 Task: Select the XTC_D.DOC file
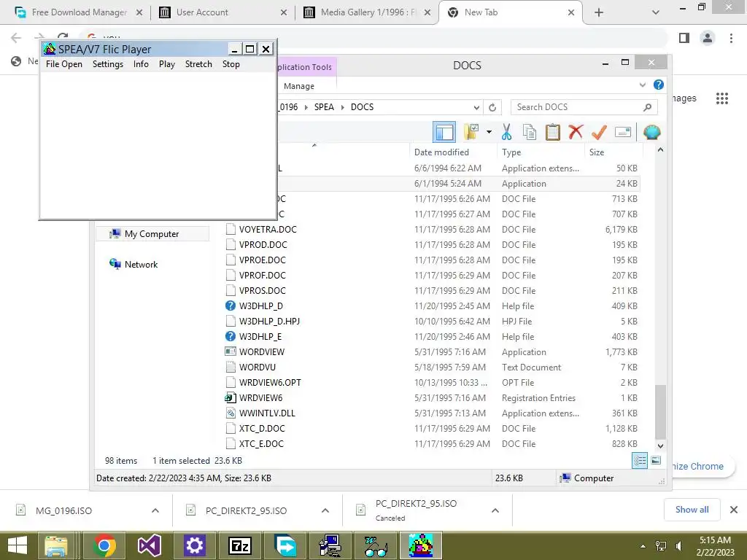262,429
